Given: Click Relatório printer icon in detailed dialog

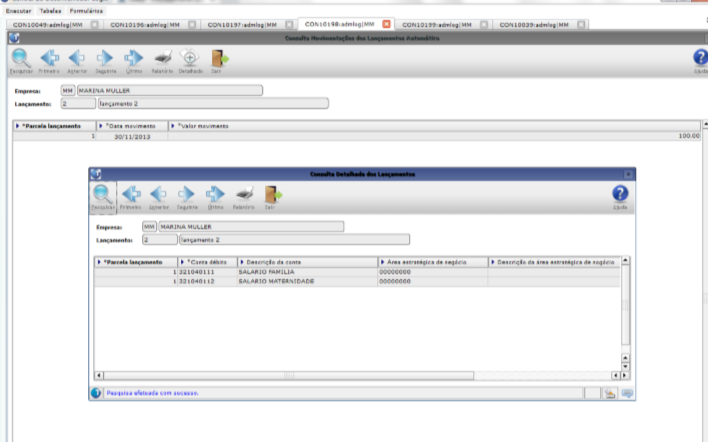Looking at the screenshot, I should click(x=244, y=197).
